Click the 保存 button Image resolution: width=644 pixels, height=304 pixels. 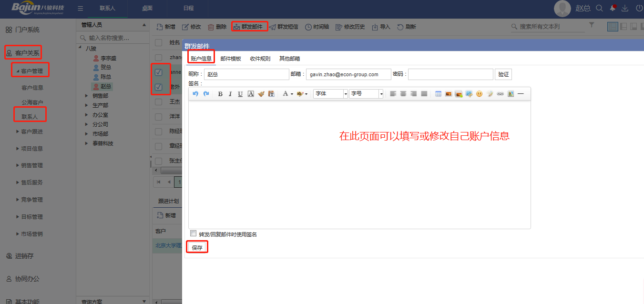click(x=197, y=248)
